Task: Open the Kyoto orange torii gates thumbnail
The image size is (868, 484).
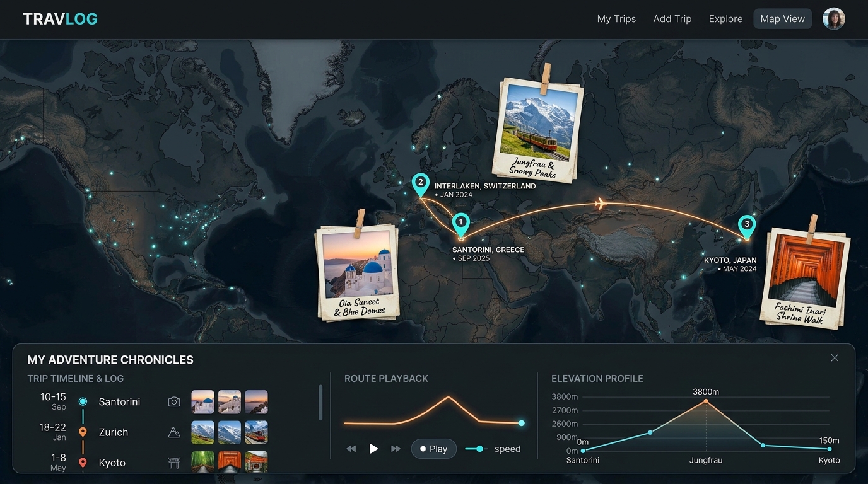Action: (x=229, y=462)
